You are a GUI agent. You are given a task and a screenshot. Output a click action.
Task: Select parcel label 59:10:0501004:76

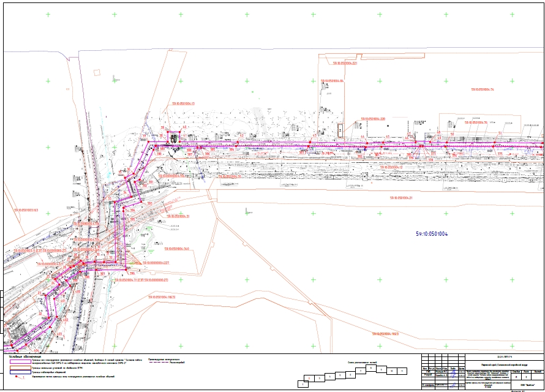[476, 123]
